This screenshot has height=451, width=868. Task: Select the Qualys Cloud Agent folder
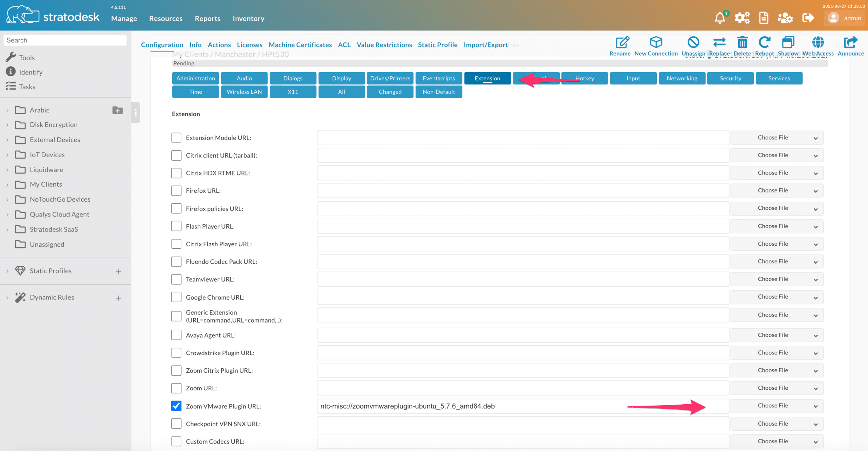tap(52, 214)
